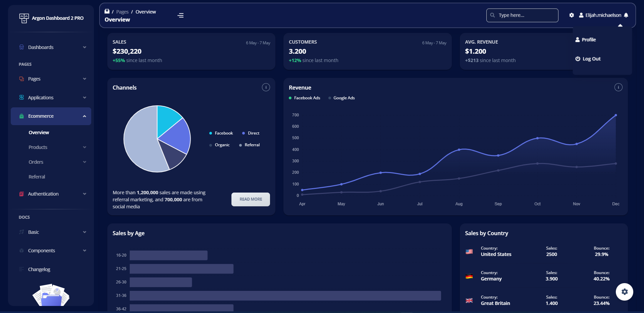
Task: Click the info icon on the Channels card
Action: (266, 87)
